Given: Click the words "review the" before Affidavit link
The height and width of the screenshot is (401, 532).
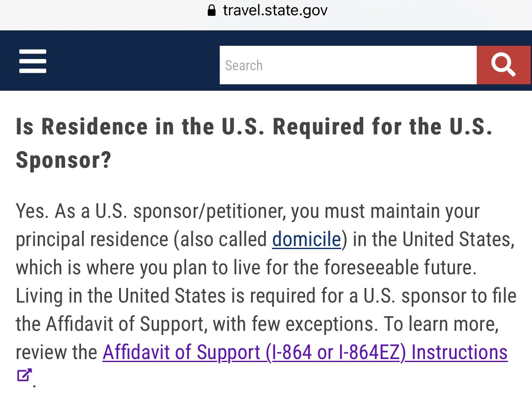Looking at the screenshot, I should 57,353.
